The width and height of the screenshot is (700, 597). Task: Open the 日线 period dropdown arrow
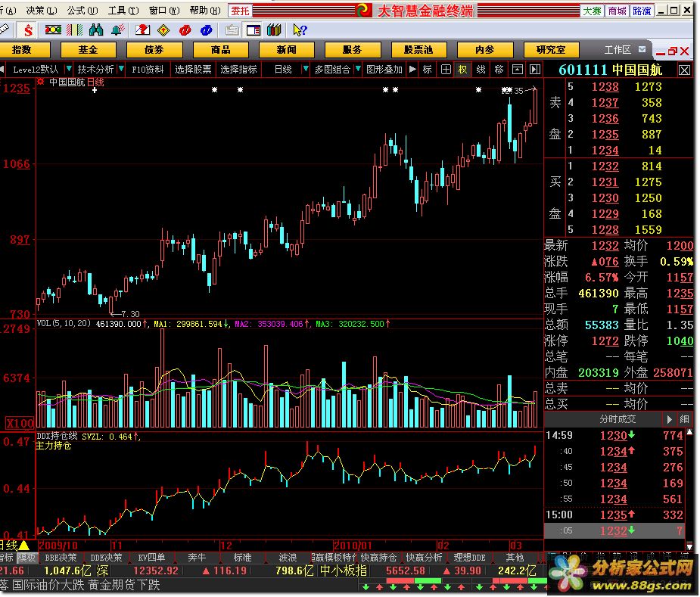tap(306, 69)
